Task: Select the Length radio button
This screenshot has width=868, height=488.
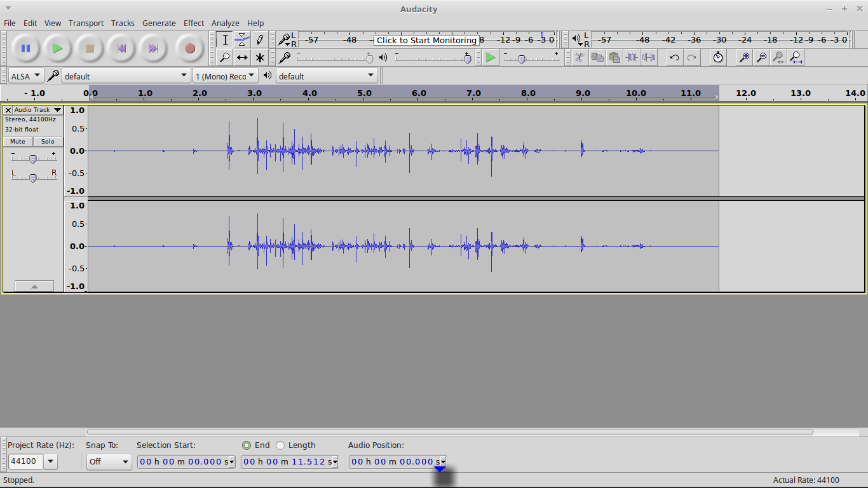Action: 280,445
